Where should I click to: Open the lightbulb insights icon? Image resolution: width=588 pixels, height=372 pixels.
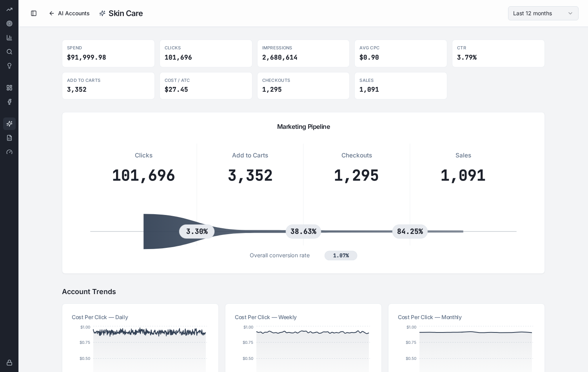9,66
